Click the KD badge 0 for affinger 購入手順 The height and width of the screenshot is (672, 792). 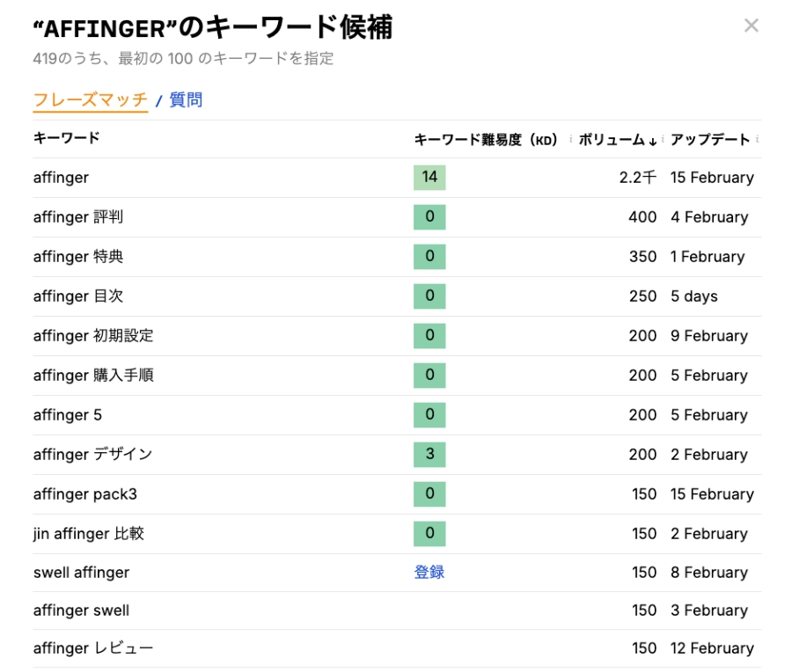pos(429,375)
